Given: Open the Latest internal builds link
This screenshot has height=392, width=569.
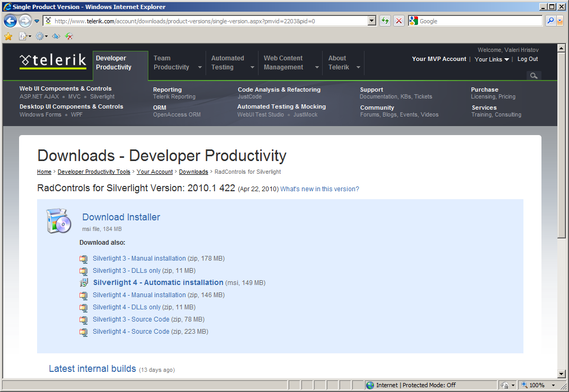Looking at the screenshot, I should pos(93,368).
